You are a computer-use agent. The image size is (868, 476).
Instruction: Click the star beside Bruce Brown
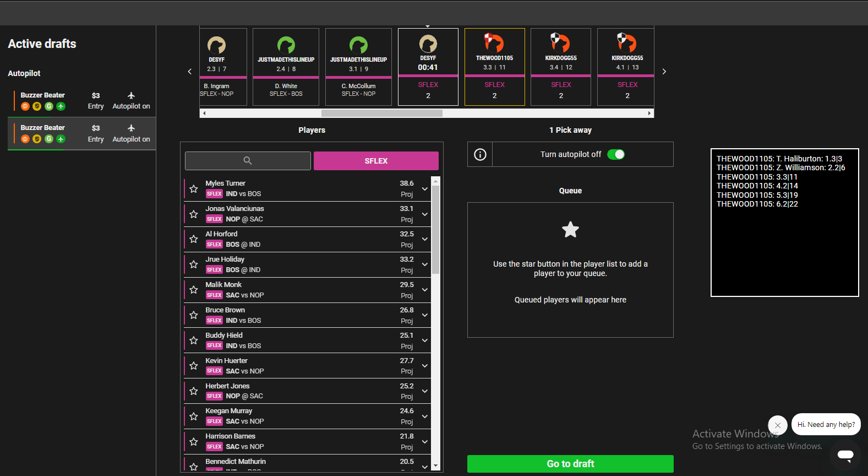pyautogui.click(x=194, y=315)
